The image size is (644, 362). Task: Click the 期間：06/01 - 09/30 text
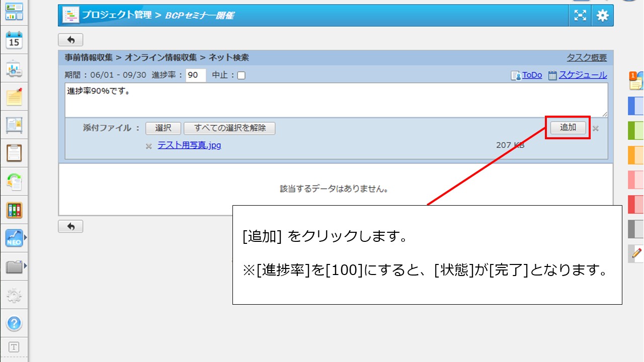(x=106, y=75)
